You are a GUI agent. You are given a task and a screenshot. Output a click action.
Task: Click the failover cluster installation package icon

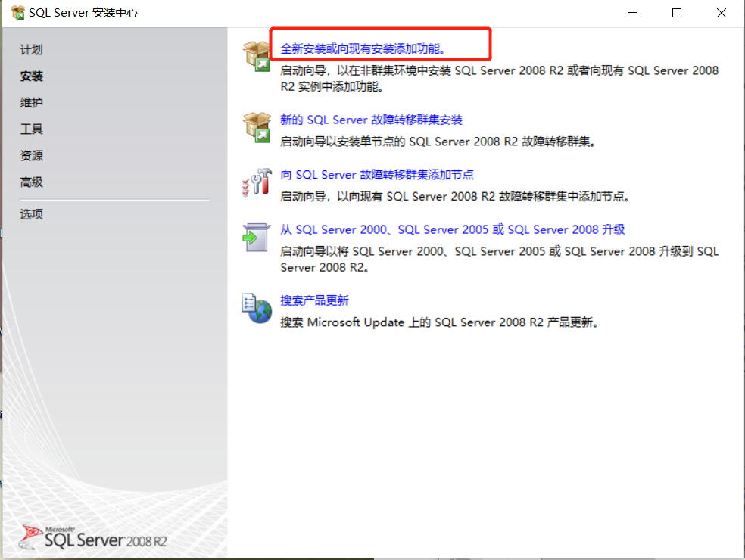coord(257,127)
